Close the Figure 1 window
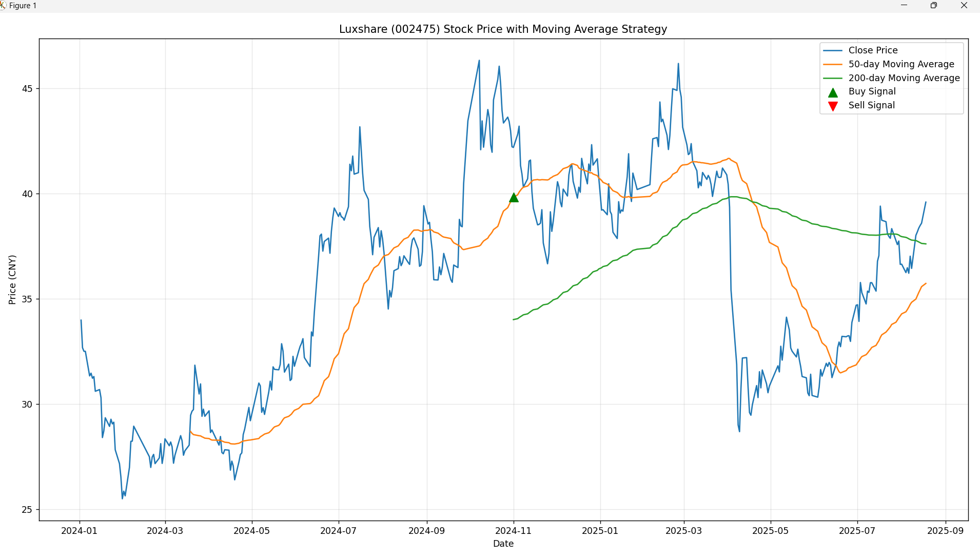The width and height of the screenshot is (980, 557). (964, 6)
